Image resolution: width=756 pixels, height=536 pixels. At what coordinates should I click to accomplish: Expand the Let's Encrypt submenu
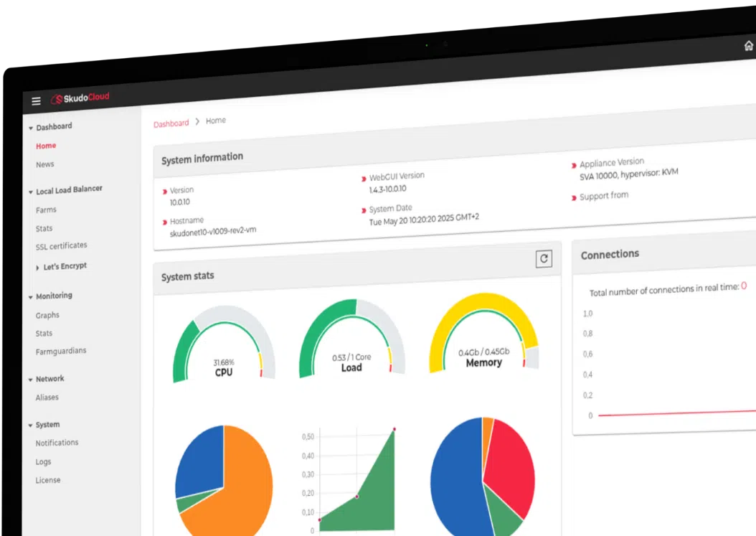tap(38, 267)
